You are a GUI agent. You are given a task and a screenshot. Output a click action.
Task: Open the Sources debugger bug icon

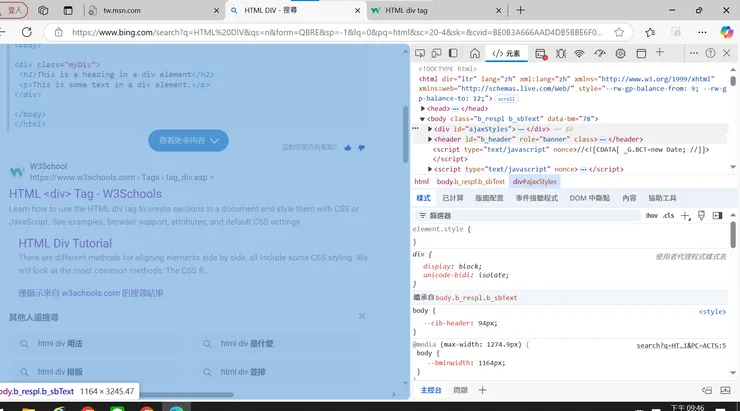coord(561,54)
